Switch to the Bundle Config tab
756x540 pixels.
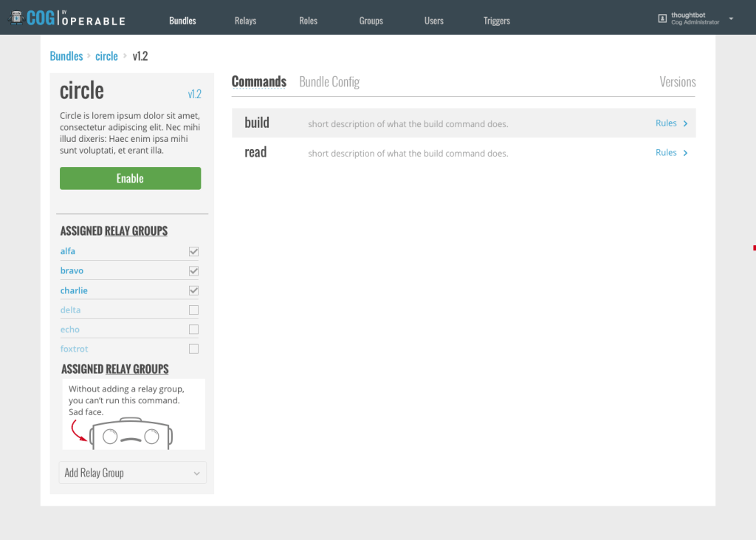point(329,82)
